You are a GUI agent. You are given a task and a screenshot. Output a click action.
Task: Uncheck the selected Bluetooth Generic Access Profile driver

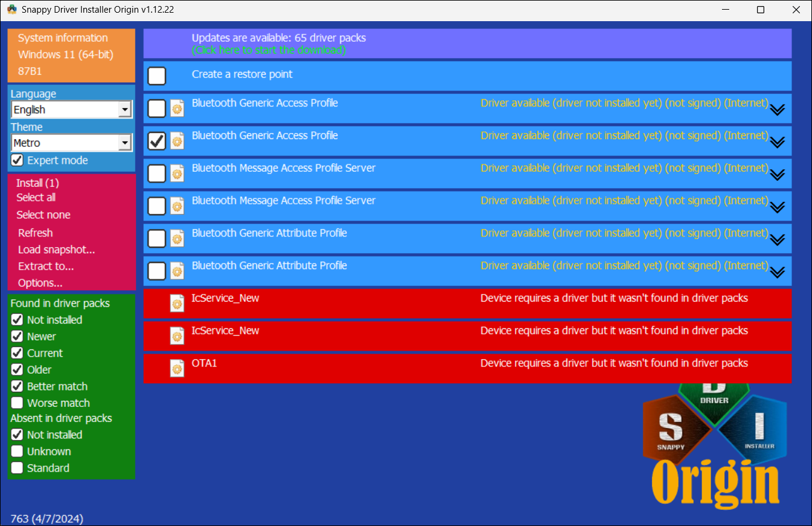pyautogui.click(x=156, y=140)
